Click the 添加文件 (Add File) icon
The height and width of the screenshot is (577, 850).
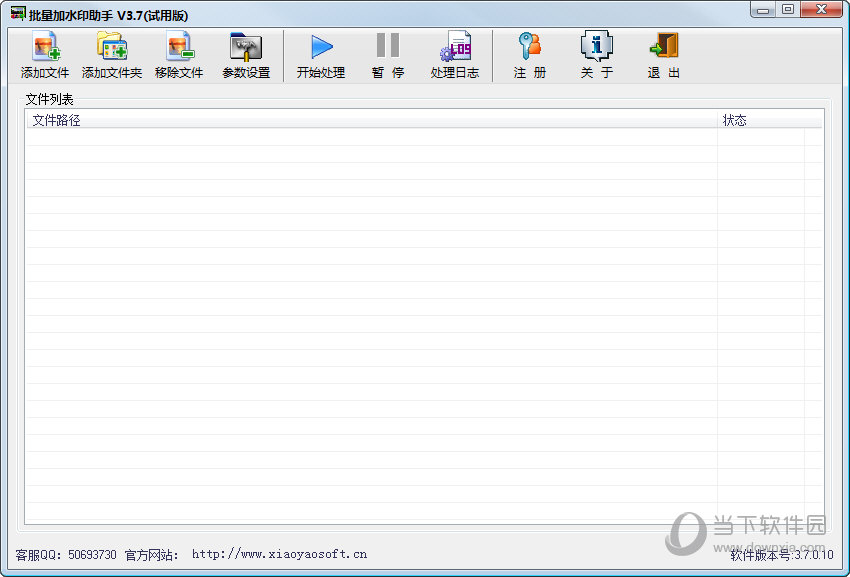(x=45, y=55)
